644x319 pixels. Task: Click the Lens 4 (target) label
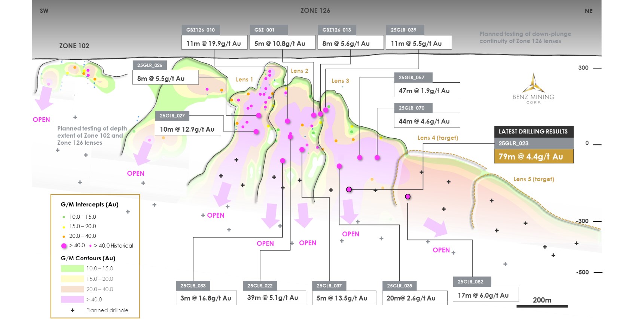pyautogui.click(x=437, y=138)
